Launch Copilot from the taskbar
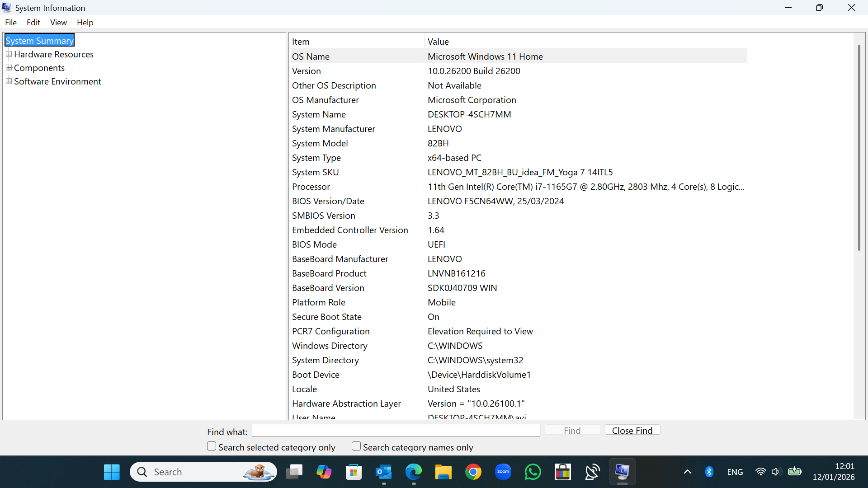 pyautogui.click(x=324, y=472)
